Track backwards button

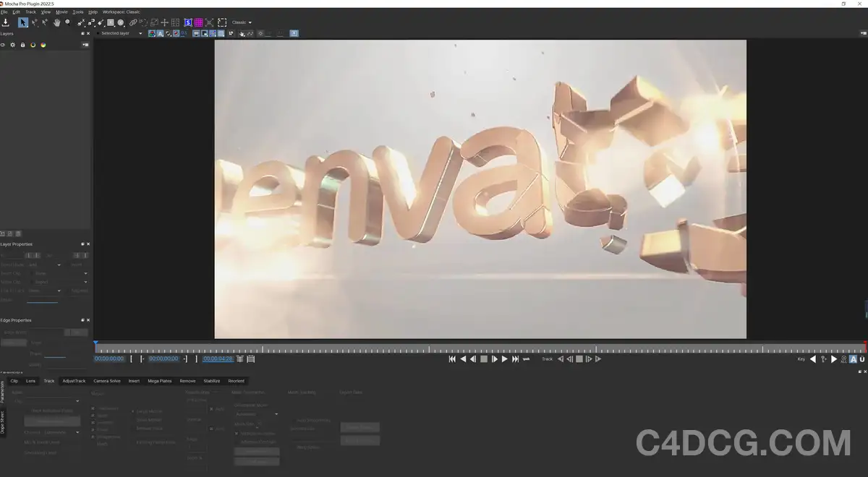coord(560,358)
